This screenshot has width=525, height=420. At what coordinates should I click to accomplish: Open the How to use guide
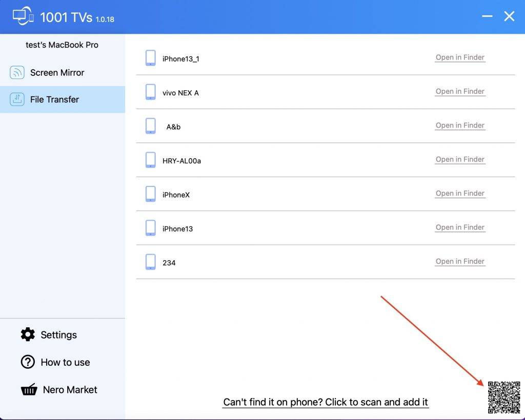point(55,362)
